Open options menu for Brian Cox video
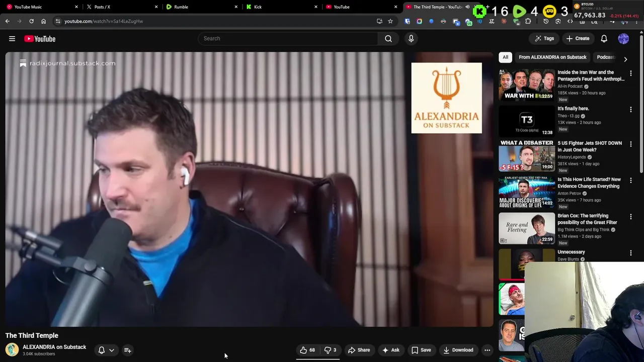Image resolution: width=644 pixels, height=362 pixels. pyautogui.click(x=630, y=217)
